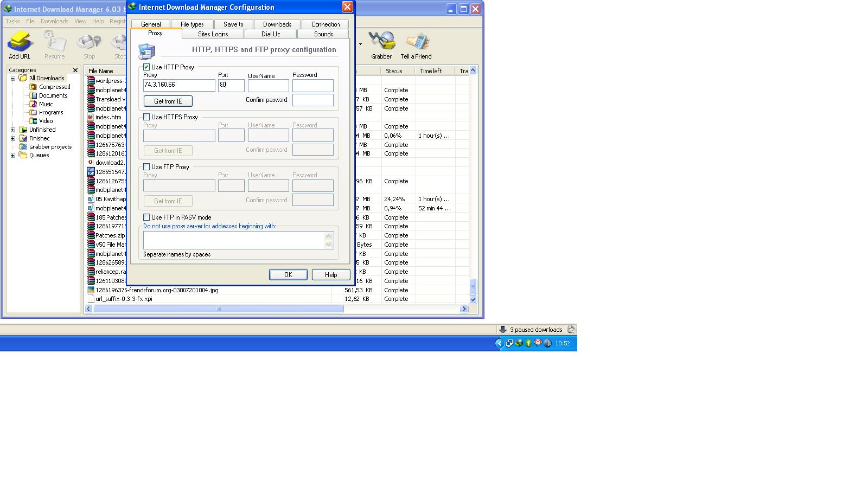The height and width of the screenshot is (488, 868).
Task: Click the download arrow icon in status bar
Action: point(503,329)
